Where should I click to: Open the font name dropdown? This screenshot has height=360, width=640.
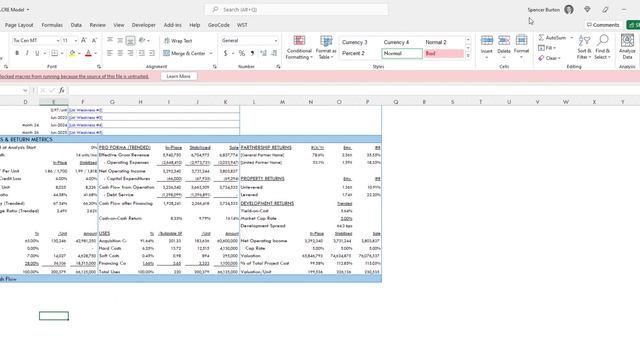tap(58, 40)
